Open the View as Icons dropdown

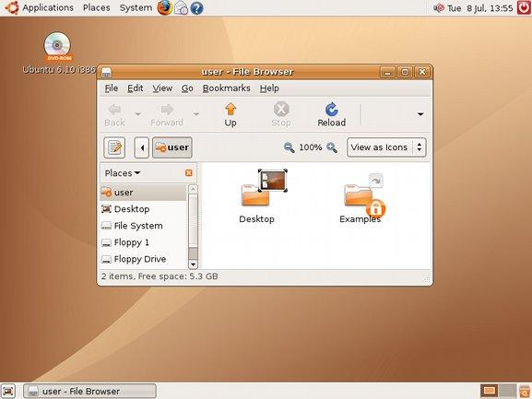[x=386, y=147]
